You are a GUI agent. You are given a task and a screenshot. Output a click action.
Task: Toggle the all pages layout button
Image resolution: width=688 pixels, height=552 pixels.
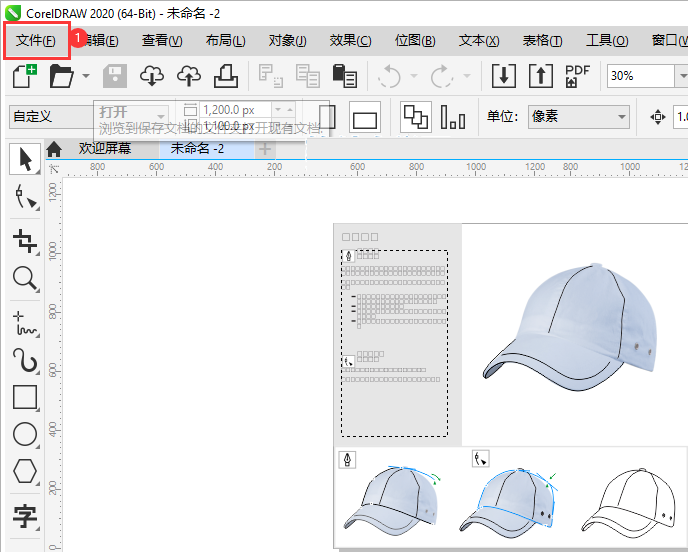tap(415, 117)
